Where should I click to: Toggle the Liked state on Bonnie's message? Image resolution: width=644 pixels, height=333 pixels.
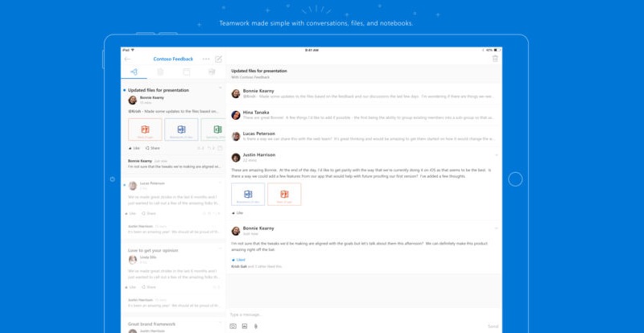click(238, 260)
